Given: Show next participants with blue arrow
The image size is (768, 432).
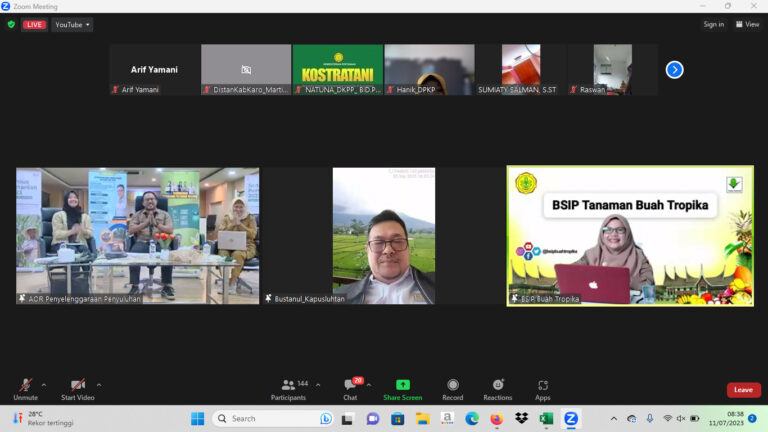Looking at the screenshot, I should 674,70.
